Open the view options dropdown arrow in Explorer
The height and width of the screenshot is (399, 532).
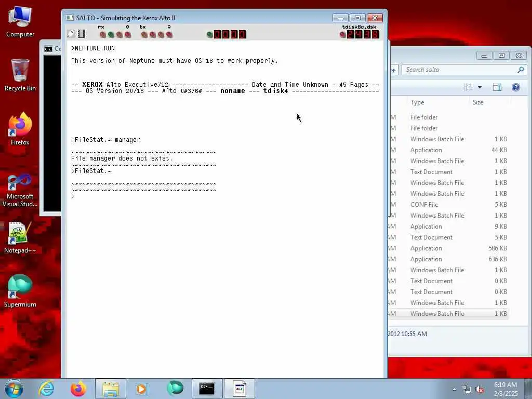(480, 87)
